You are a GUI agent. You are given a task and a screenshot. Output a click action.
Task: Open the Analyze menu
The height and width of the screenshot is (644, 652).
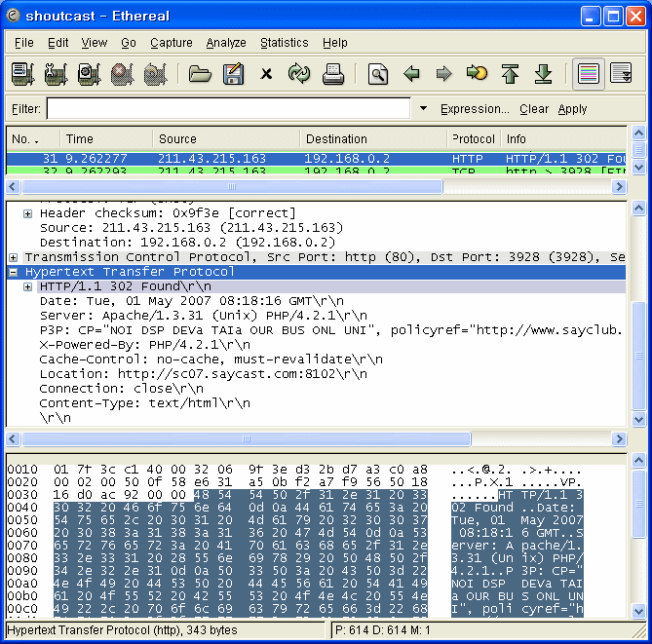226,43
